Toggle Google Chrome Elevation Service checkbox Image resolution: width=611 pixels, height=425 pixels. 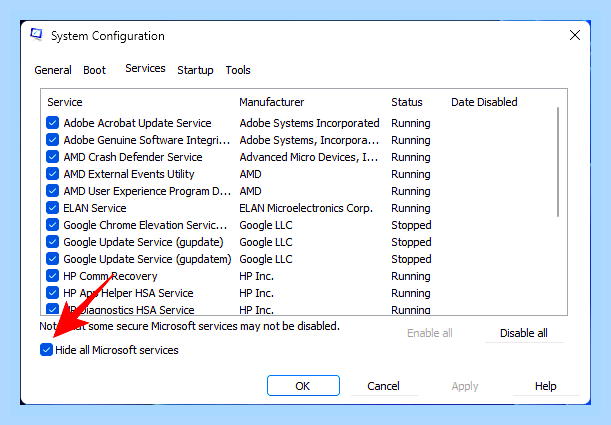52,225
